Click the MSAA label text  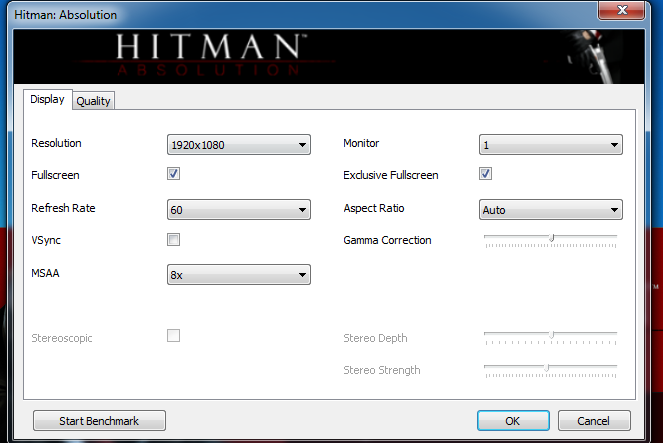[x=45, y=273]
